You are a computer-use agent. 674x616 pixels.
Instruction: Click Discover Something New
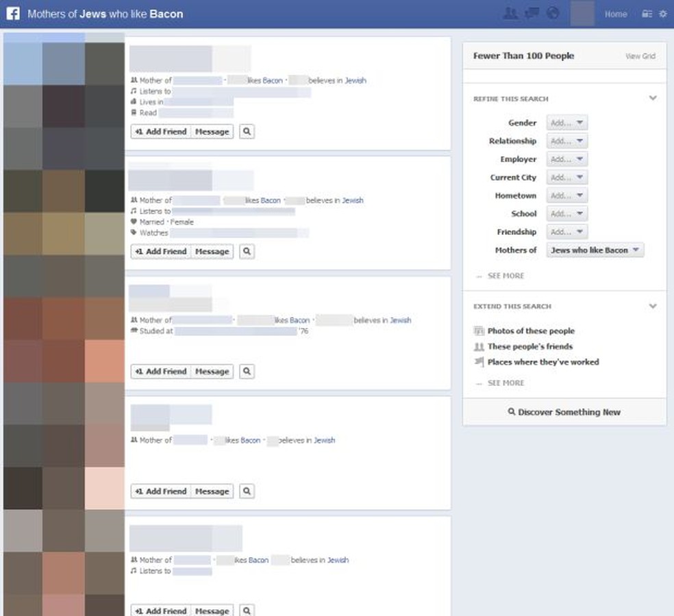point(564,412)
